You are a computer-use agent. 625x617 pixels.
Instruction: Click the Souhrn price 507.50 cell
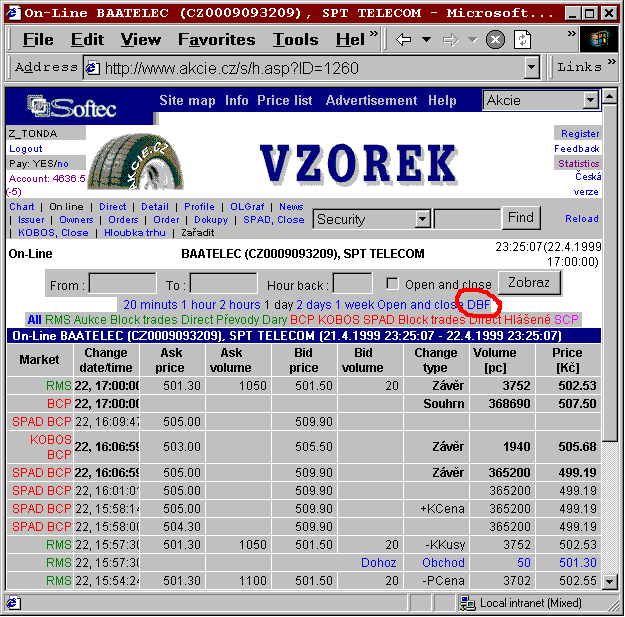click(568, 404)
